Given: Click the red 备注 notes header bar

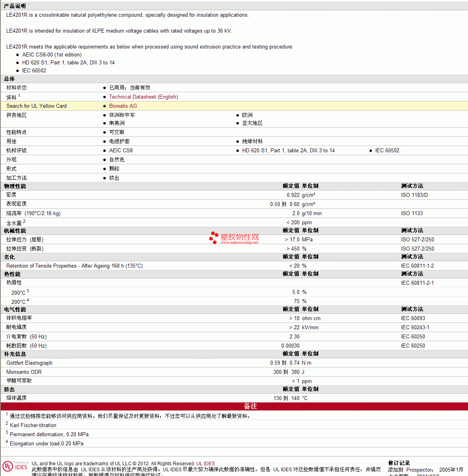Looking at the screenshot, I should (x=234, y=406).
